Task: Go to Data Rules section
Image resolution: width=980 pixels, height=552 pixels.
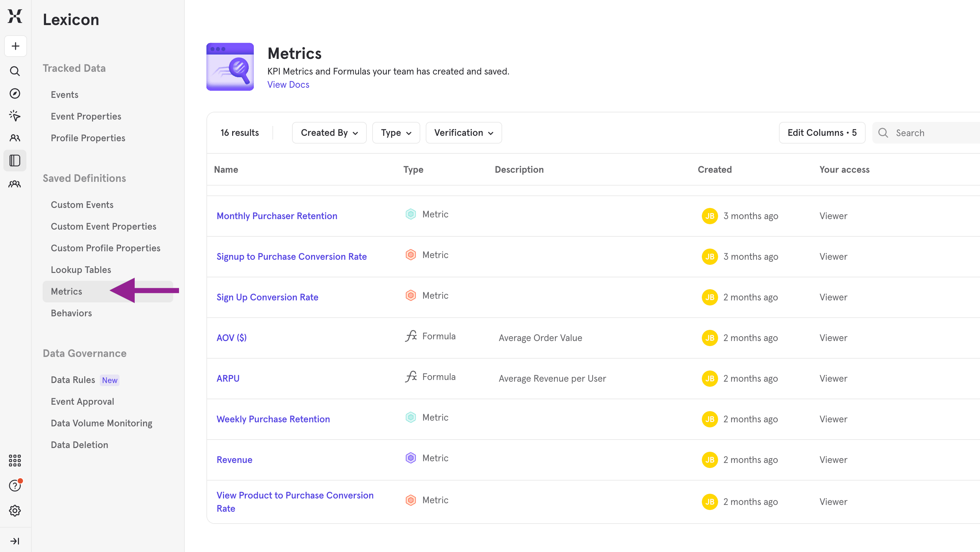Action: [73, 380]
